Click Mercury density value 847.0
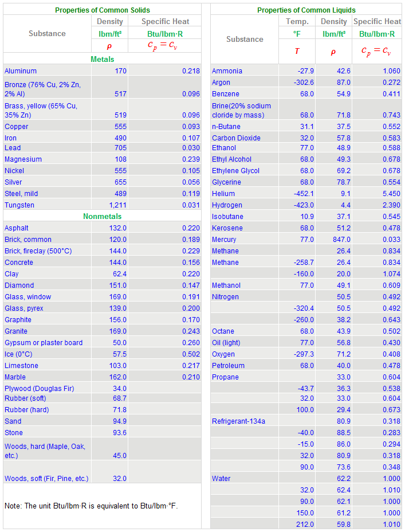 point(341,240)
